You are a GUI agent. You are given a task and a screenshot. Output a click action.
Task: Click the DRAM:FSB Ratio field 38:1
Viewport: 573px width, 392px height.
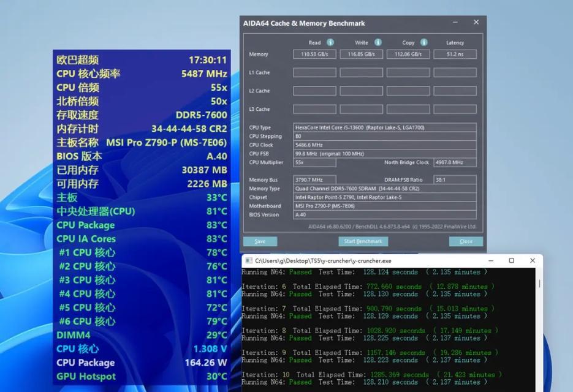(455, 179)
